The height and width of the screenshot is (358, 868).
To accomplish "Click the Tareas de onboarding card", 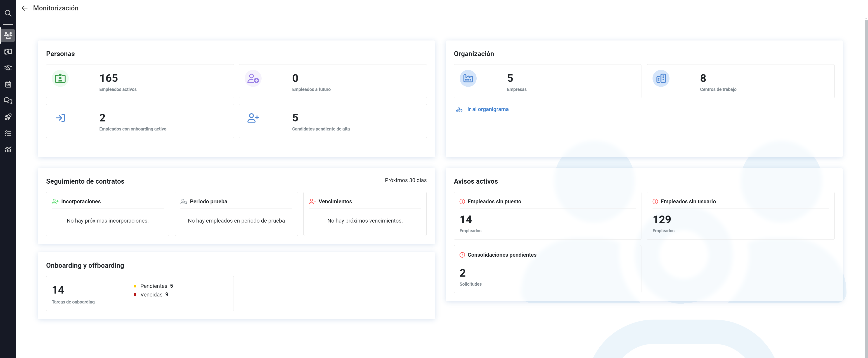I will 140,293.
